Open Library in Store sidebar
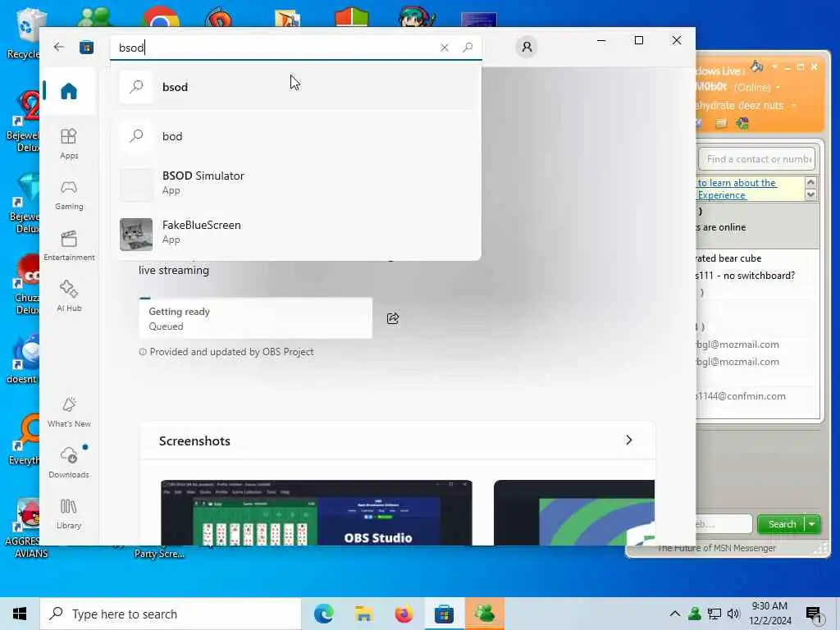The image size is (840, 630). (69, 514)
